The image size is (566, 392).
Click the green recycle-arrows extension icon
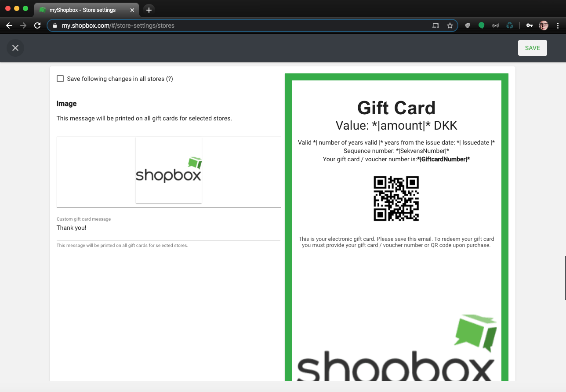coord(510,25)
